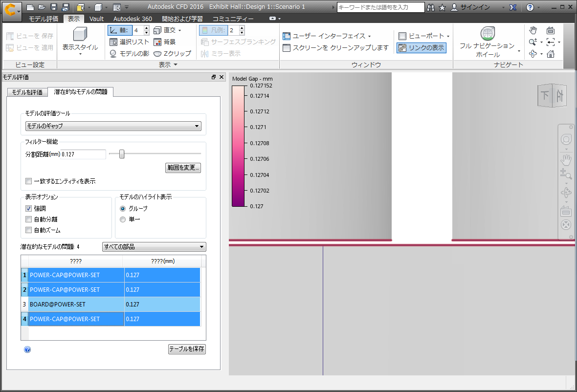Click the フル ナビゲーション ホイール wheel icon

(x=488, y=33)
